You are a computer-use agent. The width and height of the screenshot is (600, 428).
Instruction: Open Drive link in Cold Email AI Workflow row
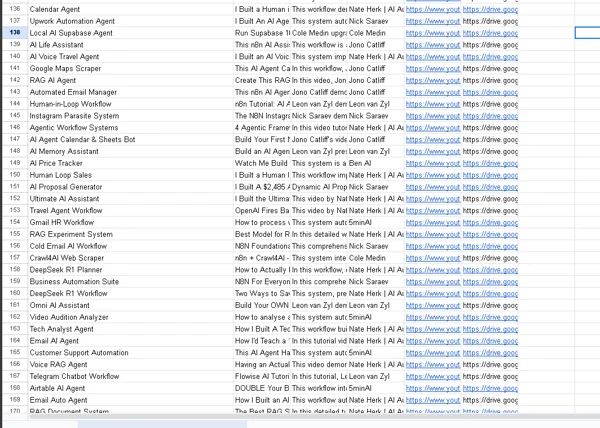point(490,246)
